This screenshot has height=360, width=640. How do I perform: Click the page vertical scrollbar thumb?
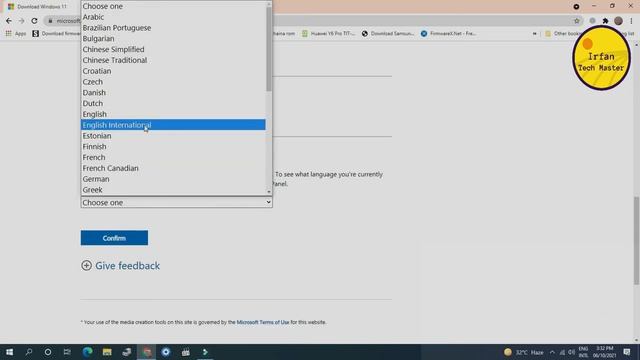coord(636,241)
